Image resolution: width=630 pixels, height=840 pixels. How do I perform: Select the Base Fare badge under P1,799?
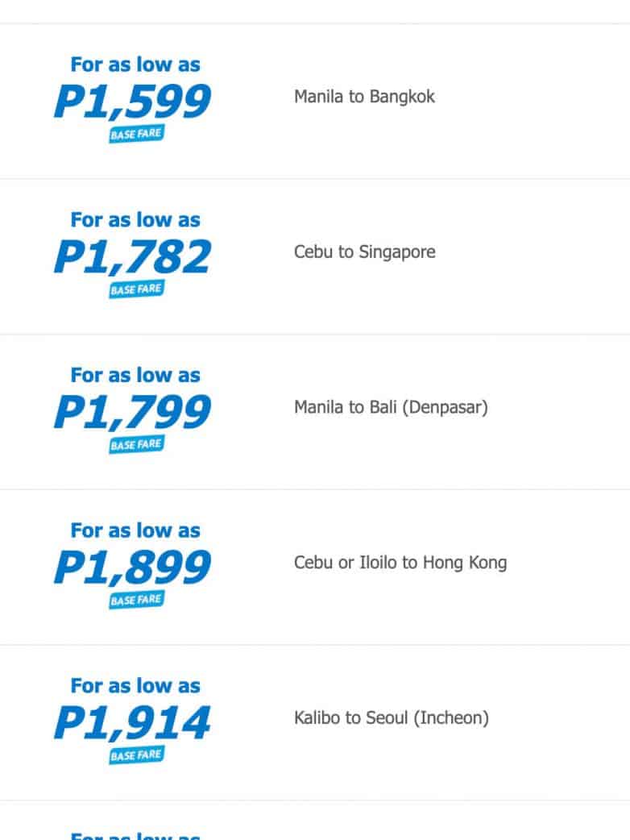tap(136, 444)
